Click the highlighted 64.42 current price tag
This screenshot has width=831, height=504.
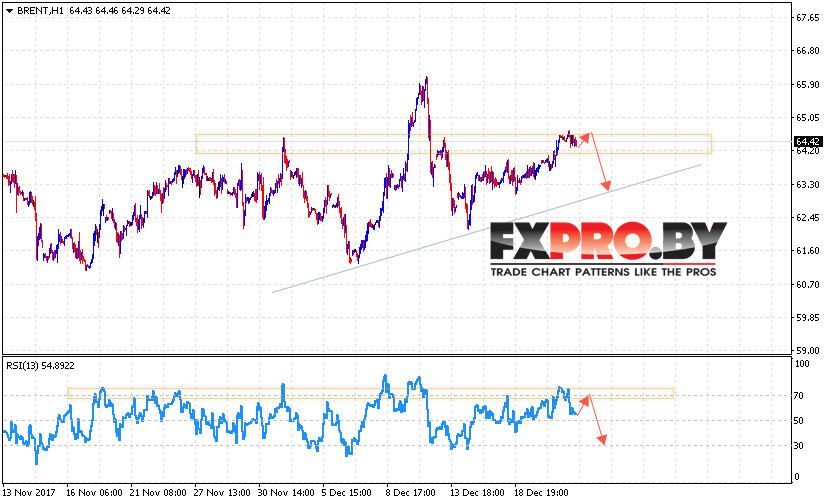coord(808,142)
